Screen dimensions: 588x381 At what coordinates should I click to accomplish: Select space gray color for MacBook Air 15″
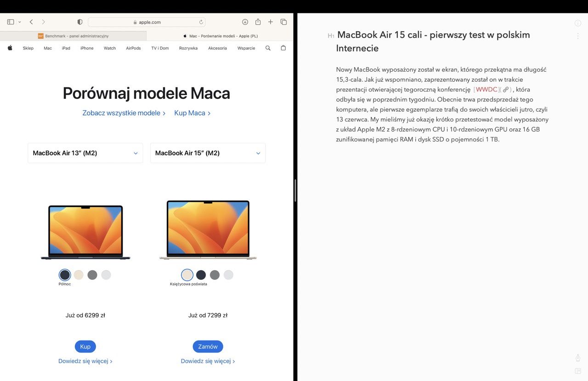[x=215, y=275]
